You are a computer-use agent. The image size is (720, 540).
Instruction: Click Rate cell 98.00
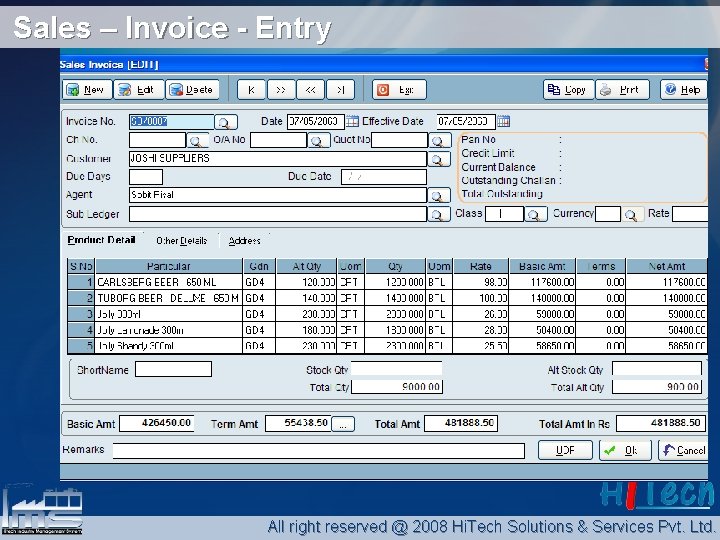click(x=481, y=282)
